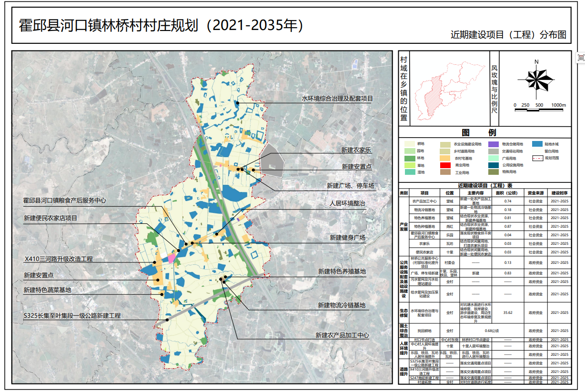Click table cell 特色种植基地

[x=424, y=226]
